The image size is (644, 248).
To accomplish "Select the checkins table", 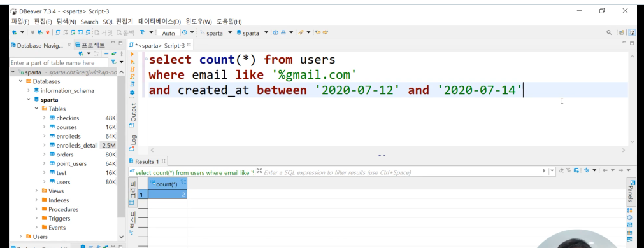I will (68, 118).
